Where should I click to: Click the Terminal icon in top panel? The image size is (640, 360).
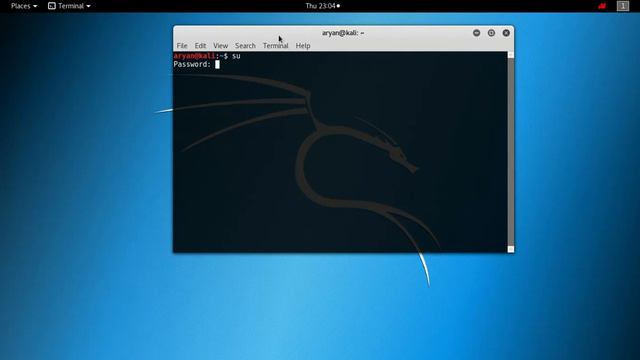tap(51, 6)
